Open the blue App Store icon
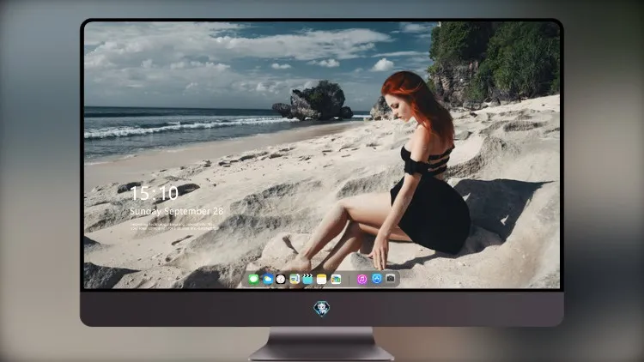The height and width of the screenshot is (362, 644). [377, 279]
